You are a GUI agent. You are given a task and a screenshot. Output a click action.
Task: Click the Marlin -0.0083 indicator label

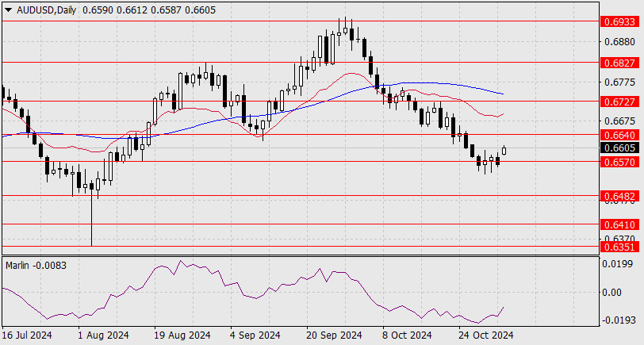(x=36, y=266)
